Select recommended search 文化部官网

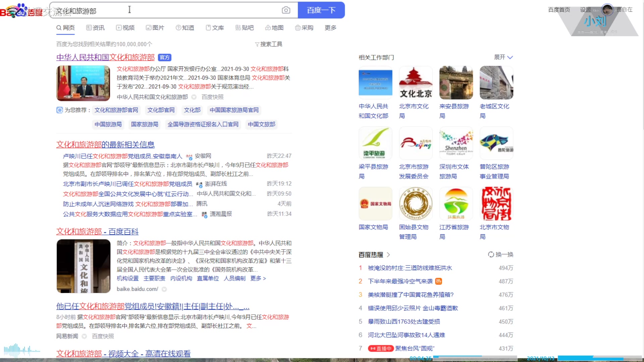tap(161, 110)
